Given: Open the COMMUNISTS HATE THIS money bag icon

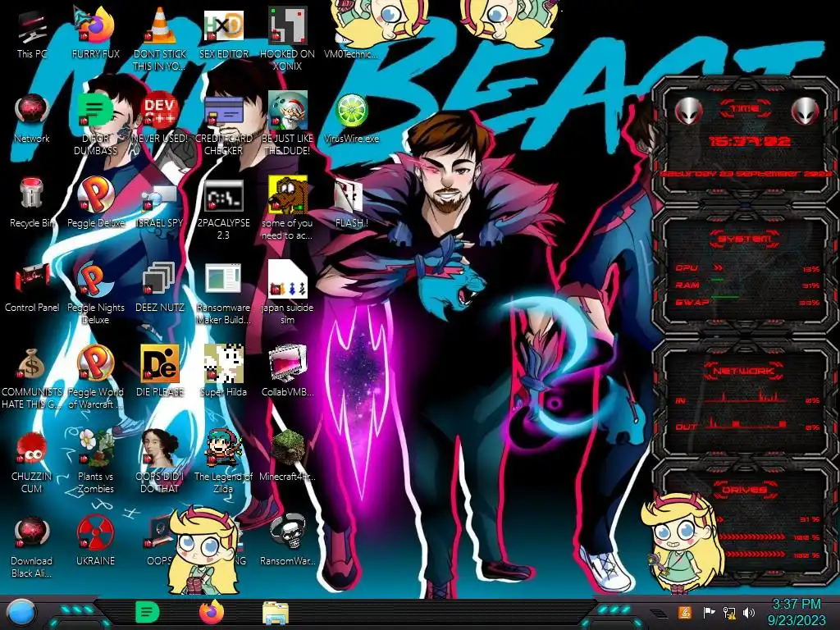Looking at the screenshot, I should click(x=32, y=377).
